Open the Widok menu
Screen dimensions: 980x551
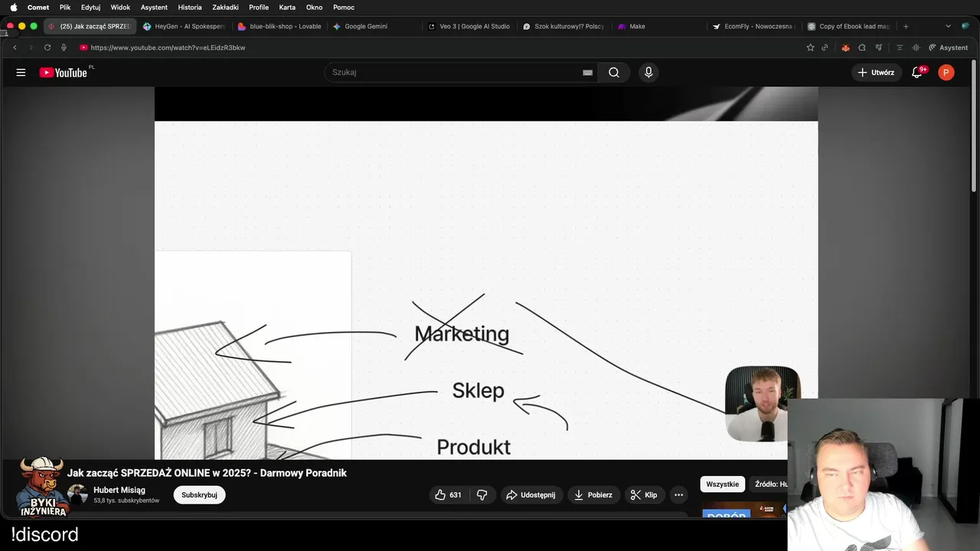[120, 7]
